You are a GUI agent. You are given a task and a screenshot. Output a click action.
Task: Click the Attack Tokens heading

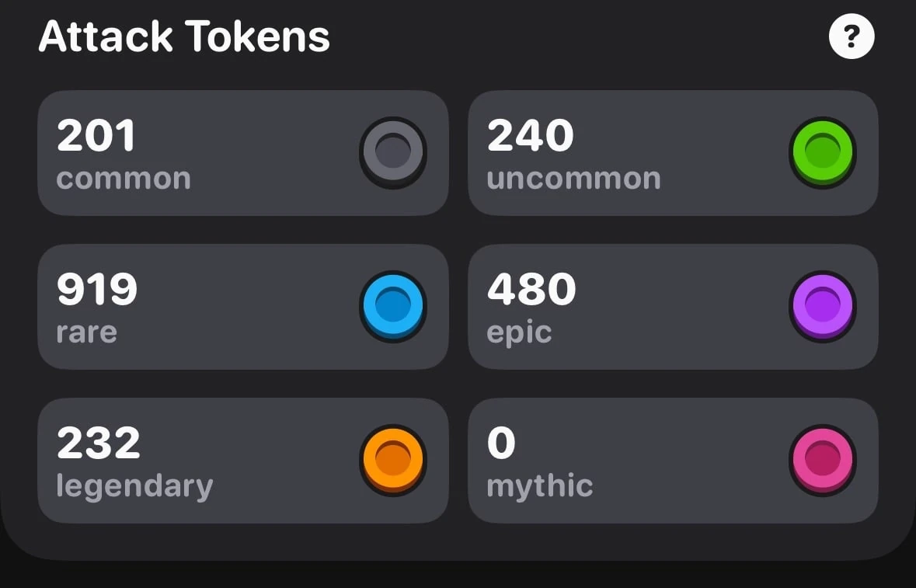click(184, 37)
